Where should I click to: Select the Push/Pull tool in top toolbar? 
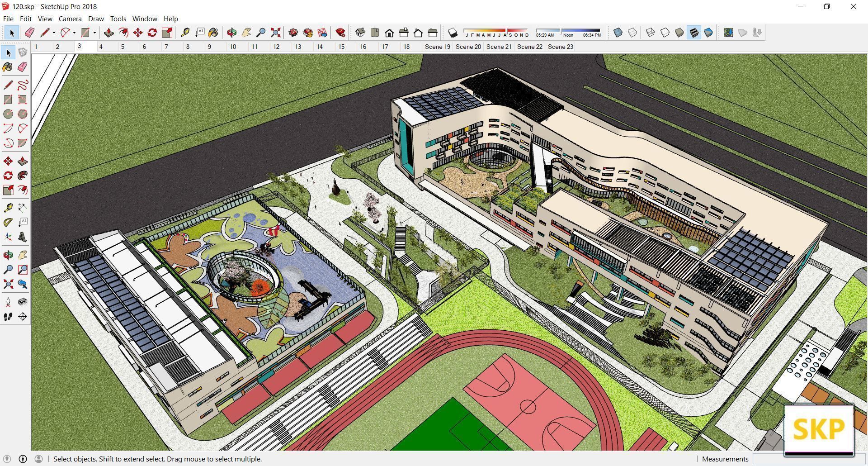point(108,33)
